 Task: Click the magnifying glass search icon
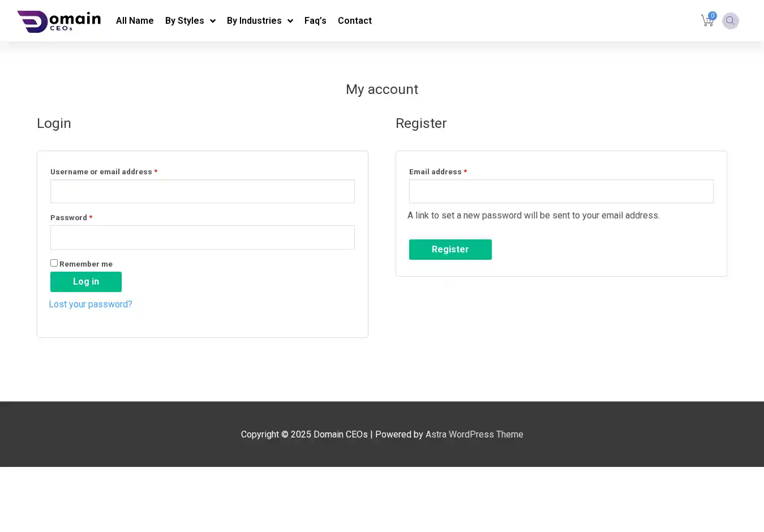tap(730, 21)
